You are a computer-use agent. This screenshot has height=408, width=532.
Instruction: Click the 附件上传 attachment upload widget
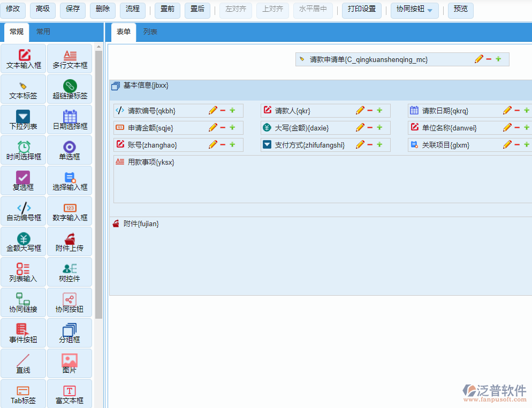70,242
